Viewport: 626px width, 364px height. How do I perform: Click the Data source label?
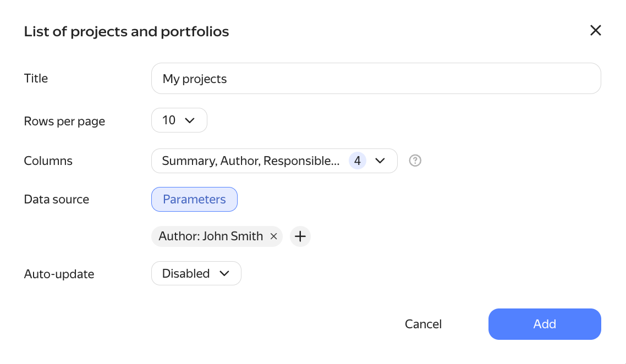click(57, 199)
